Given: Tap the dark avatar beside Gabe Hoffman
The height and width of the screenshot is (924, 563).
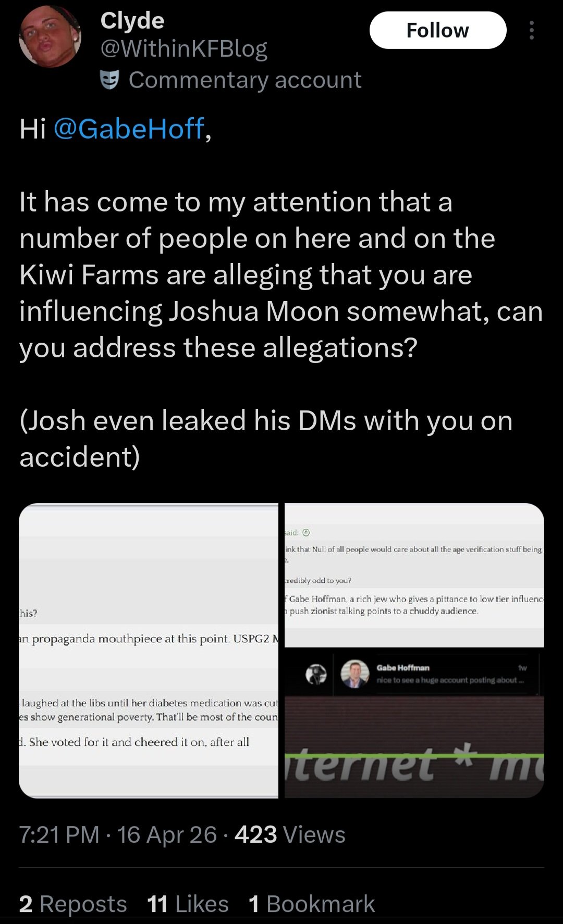Looking at the screenshot, I should pyautogui.click(x=316, y=674).
